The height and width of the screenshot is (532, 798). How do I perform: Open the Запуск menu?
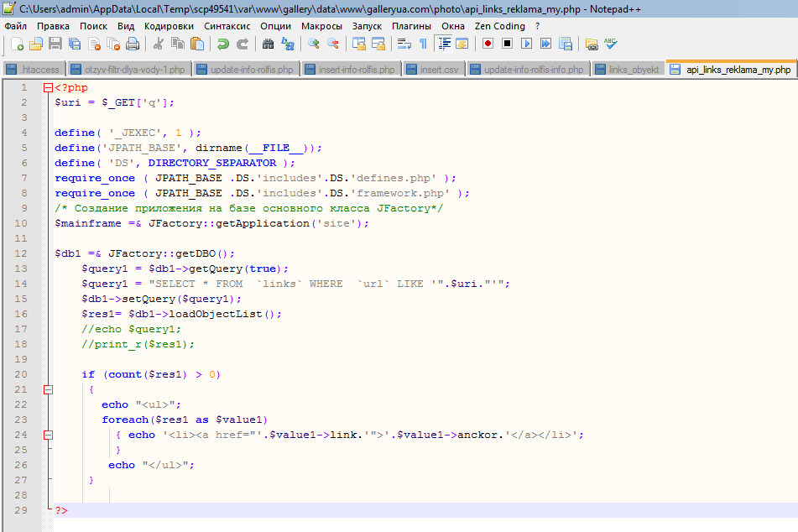(x=367, y=26)
